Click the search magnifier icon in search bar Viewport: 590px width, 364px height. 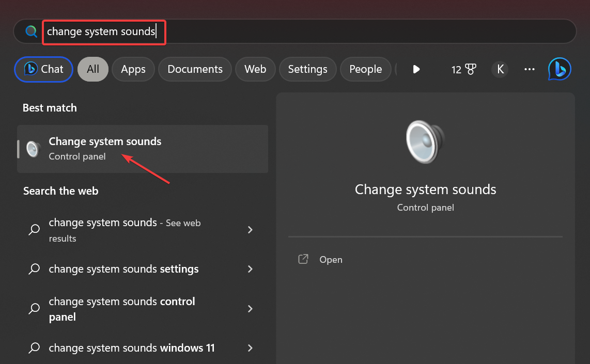pos(31,31)
